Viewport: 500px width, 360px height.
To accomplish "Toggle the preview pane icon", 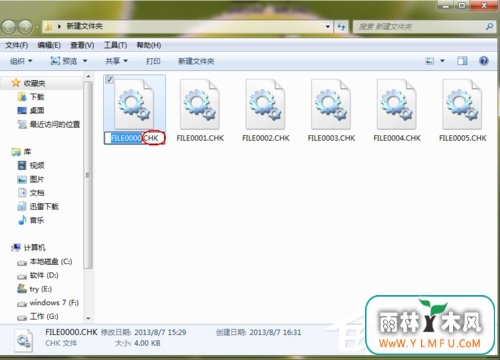I will (x=462, y=61).
